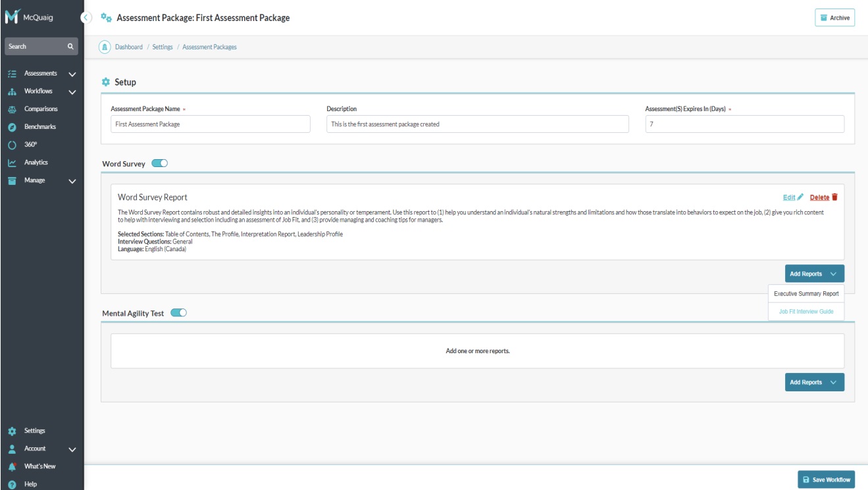Toggle the Mental Agility Test switch
868x490 pixels.
click(178, 313)
